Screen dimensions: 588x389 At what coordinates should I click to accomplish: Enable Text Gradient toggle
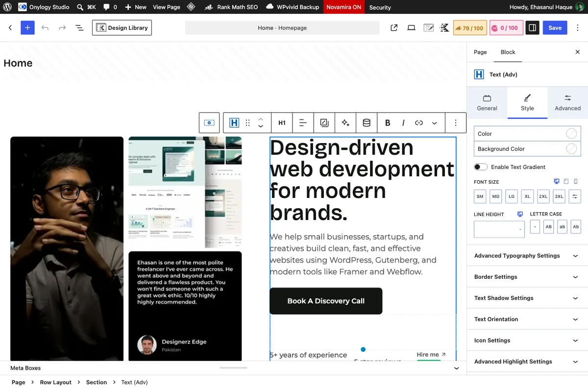point(481,167)
